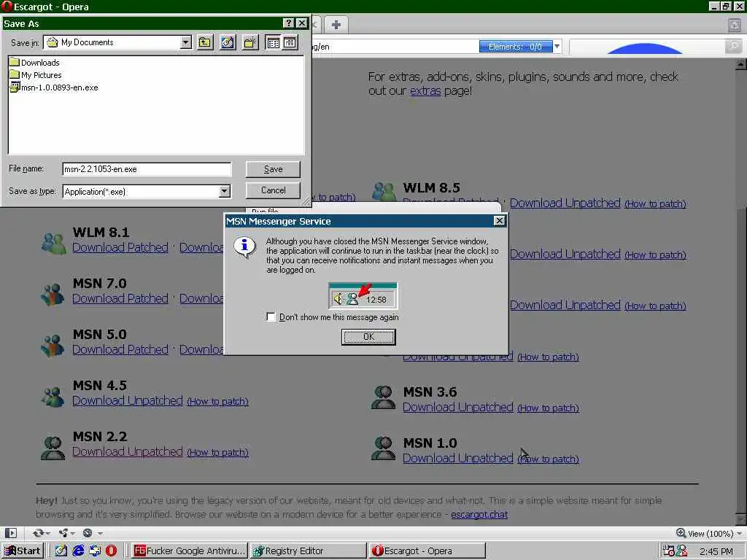Check Don't show me this message again
The width and height of the screenshot is (747, 560).
point(271,316)
